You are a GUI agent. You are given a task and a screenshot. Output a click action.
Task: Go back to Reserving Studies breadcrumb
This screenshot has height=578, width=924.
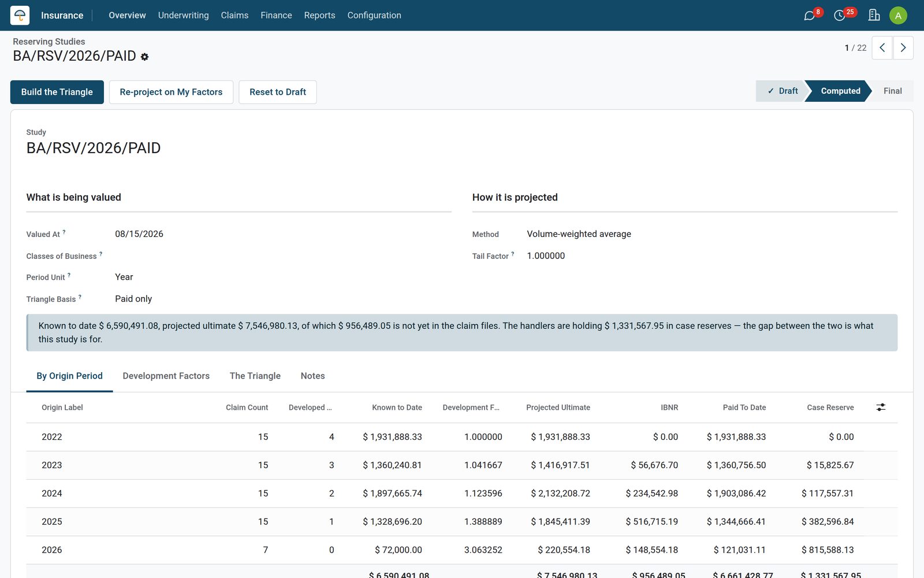pyautogui.click(x=49, y=42)
